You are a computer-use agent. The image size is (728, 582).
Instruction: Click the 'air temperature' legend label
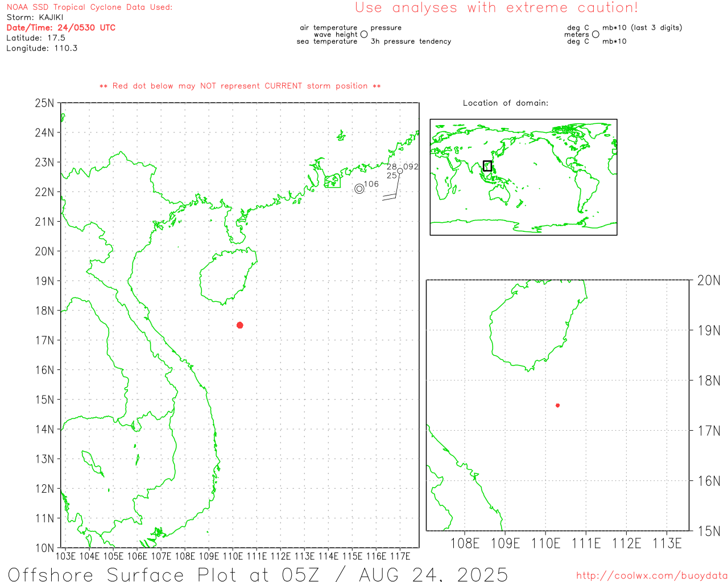[329, 28]
